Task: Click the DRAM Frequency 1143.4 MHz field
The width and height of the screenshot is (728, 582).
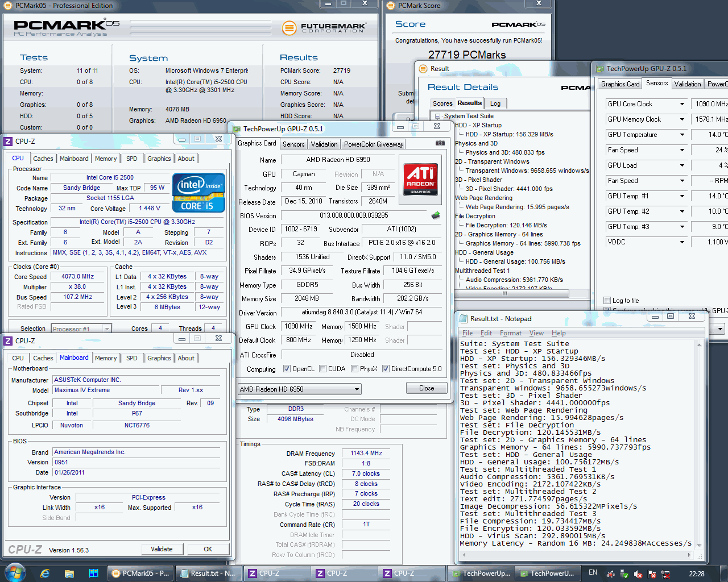Action: [x=366, y=453]
